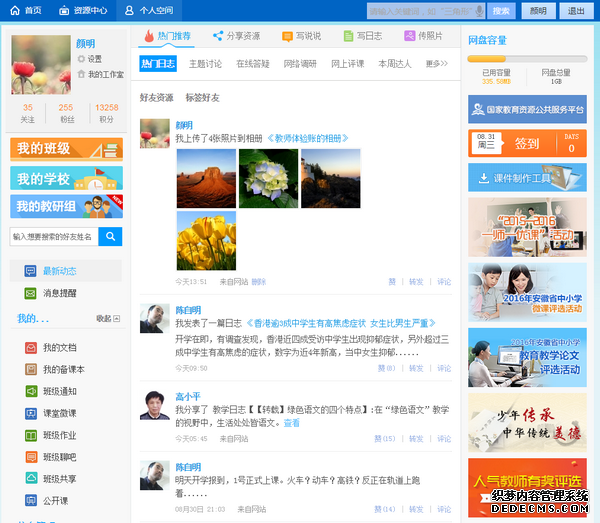Click the 颜明 user button in top bar
This screenshot has width=600, height=523.
(x=538, y=11)
